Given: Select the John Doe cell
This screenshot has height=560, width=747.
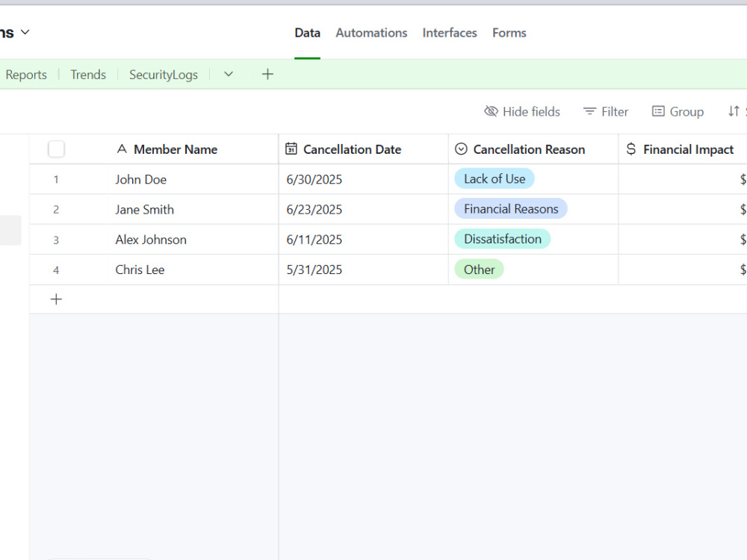Looking at the screenshot, I should point(193,179).
